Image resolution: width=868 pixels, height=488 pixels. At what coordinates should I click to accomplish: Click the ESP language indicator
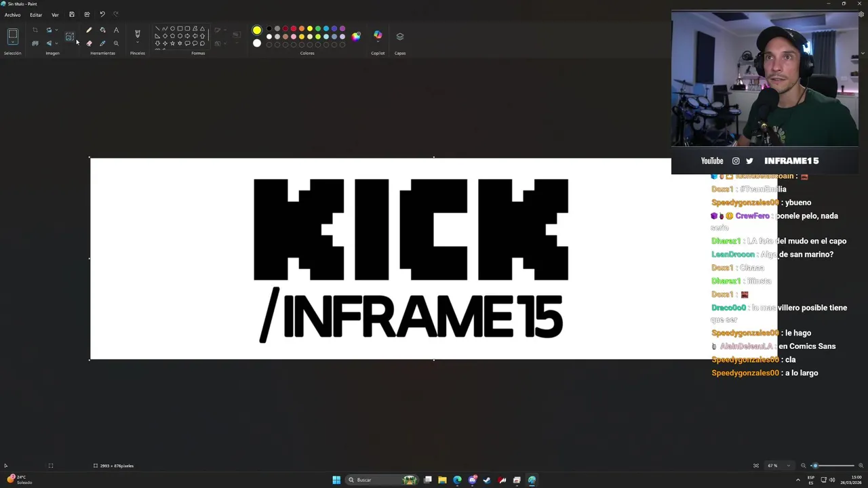coord(811,479)
